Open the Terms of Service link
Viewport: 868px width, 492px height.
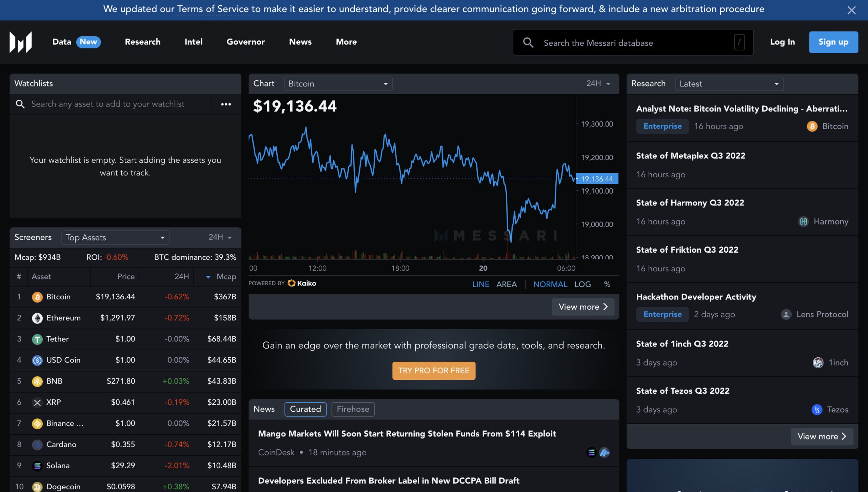(213, 9)
